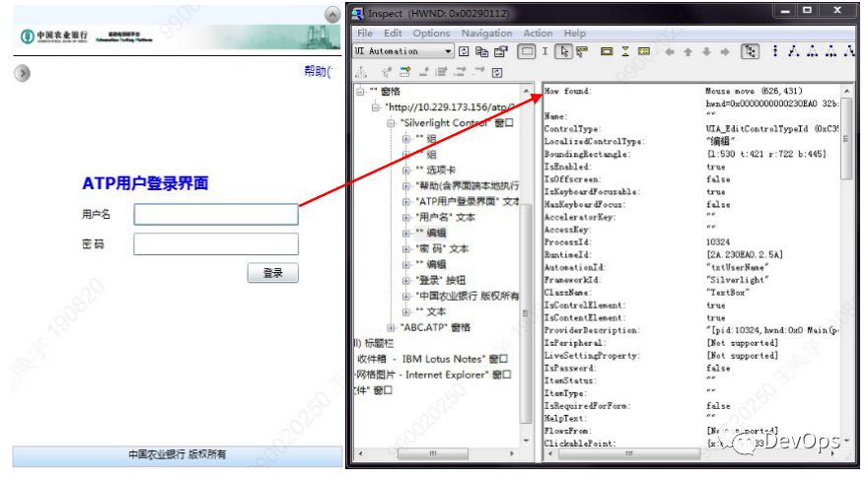Image resolution: width=868 pixels, height=481 pixels.
Task: Click the round right-chevron button in login page
Action: tap(22, 73)
